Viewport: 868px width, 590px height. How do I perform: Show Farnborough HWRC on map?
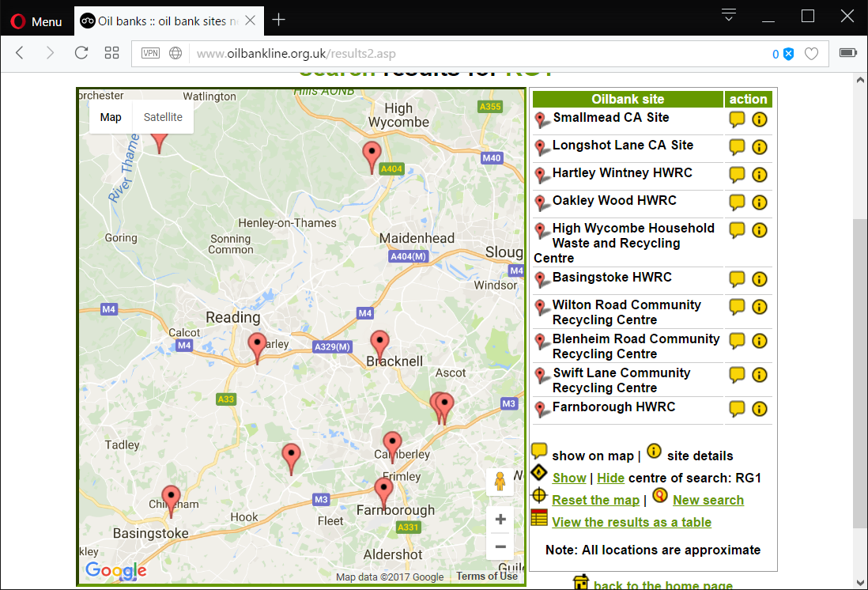[737, 409]
